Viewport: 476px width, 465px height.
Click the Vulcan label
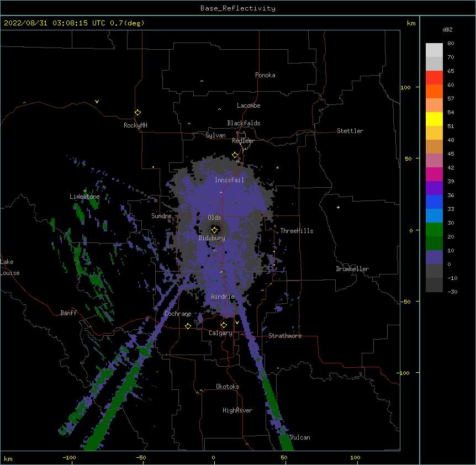click(x=300, y=437)
